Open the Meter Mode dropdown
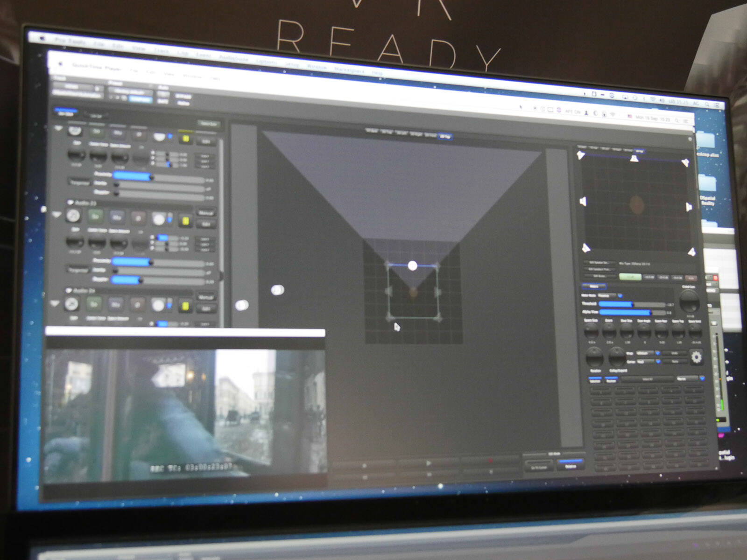The height and width of the screenshot is (560, 747). [609, 295]
